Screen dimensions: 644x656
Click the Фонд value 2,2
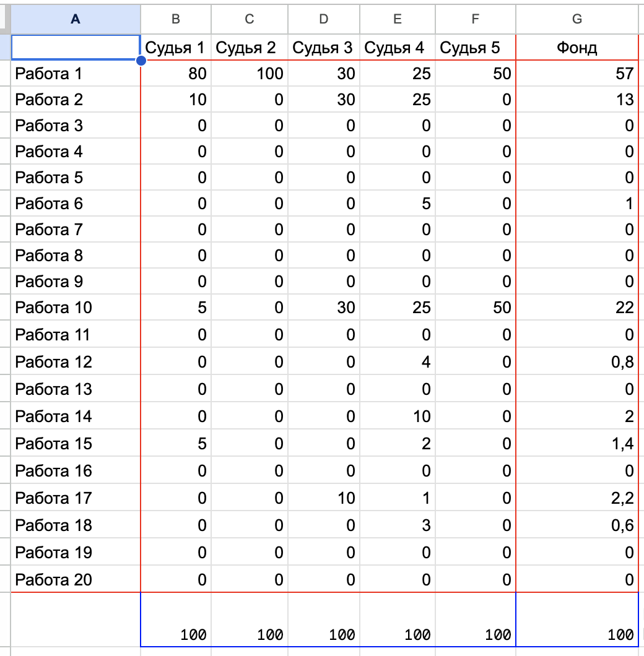click(x=577, y=498)
